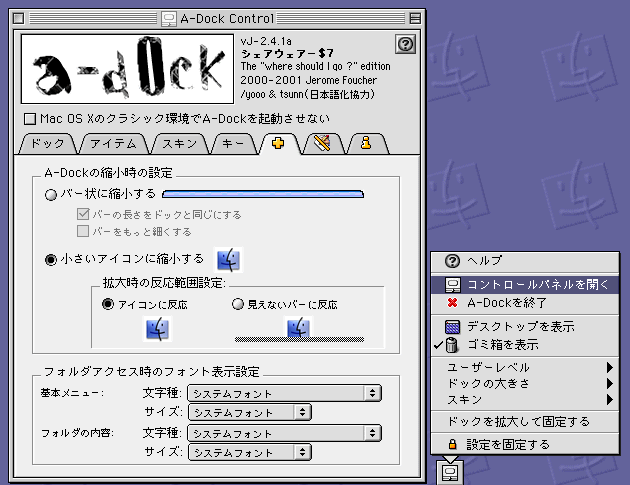
Task: Toggle ゴミ箱を表示 menu item
Action: click(525, 345)
